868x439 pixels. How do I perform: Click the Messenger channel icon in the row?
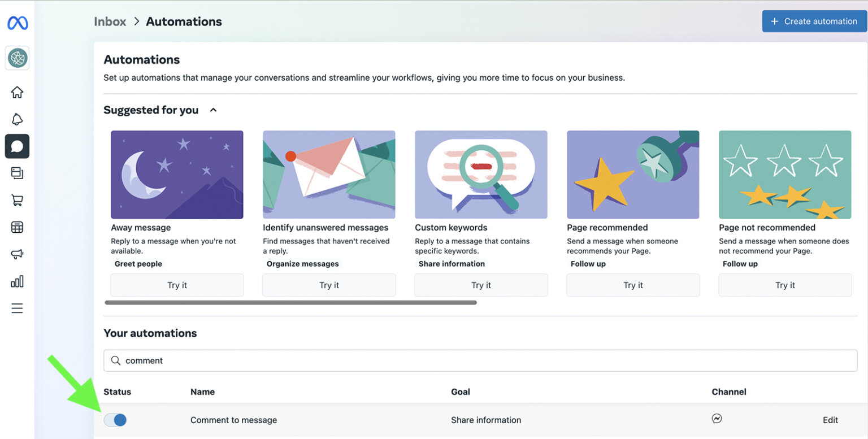pos(717,419)
